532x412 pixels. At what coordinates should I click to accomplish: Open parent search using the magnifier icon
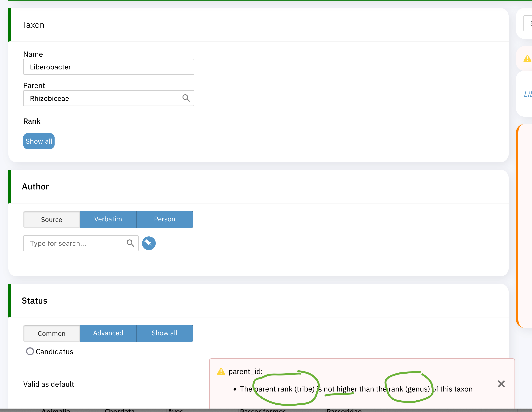click(x=186, y=98)
